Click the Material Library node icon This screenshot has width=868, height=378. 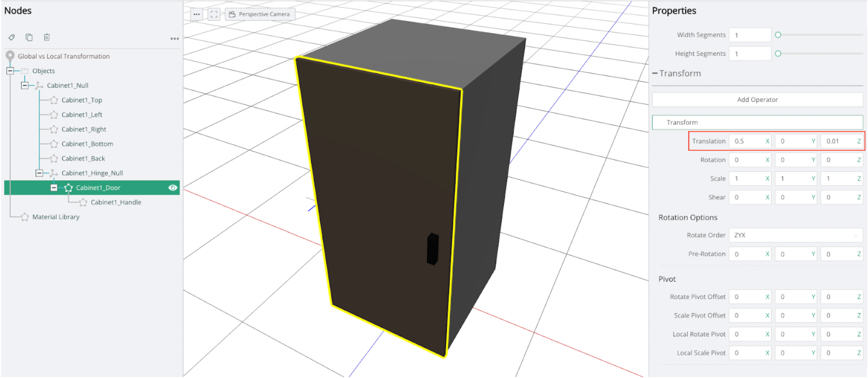[x=25, y=217]
